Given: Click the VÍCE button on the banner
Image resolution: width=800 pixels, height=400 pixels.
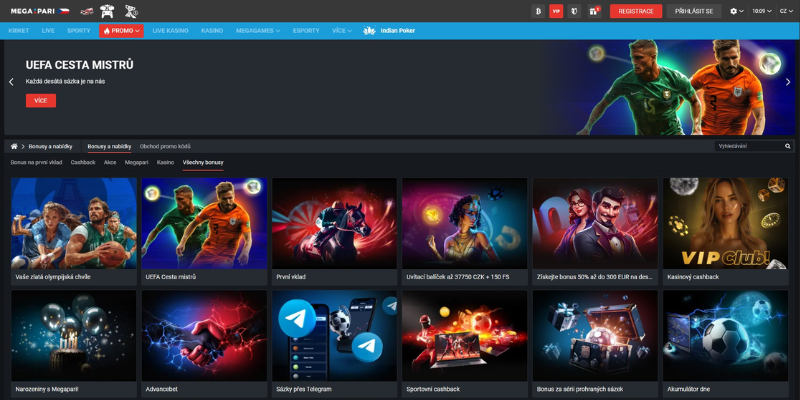Looking at the screenshot, I should (x=41, y=101).
